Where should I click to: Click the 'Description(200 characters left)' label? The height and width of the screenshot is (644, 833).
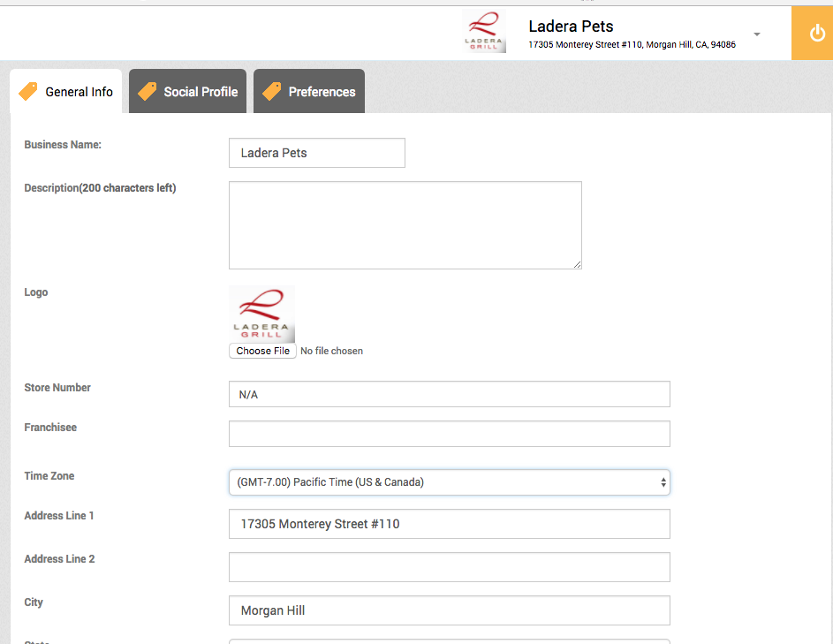point(100,188)
